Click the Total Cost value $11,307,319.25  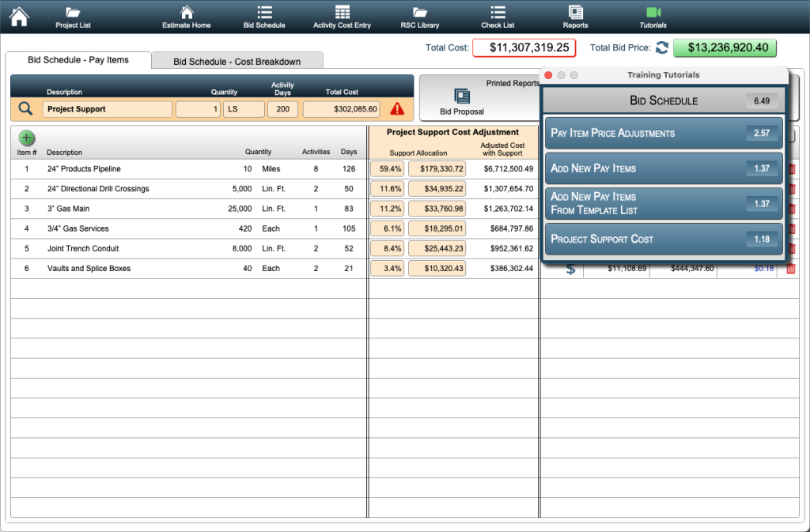coord(524,47)
